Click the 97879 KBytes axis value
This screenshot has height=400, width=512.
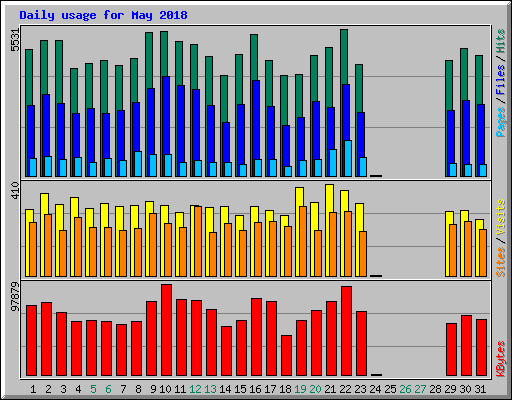point(15,296)
